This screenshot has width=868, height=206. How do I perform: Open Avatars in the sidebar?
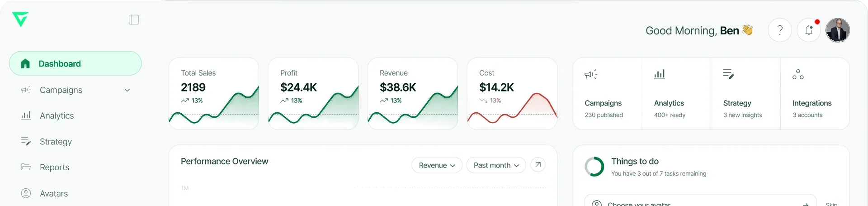coord(75,193)
